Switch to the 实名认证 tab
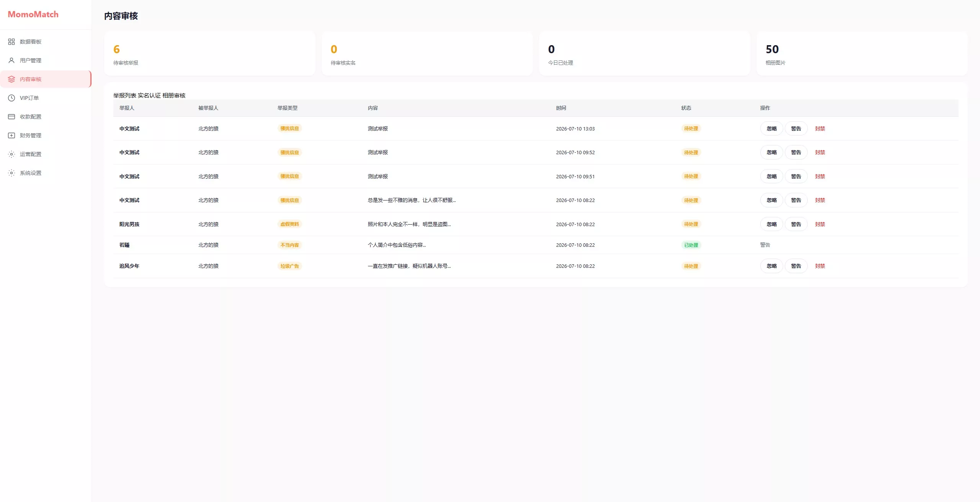Screen dimensions: 980x502 tap(149, 95)
